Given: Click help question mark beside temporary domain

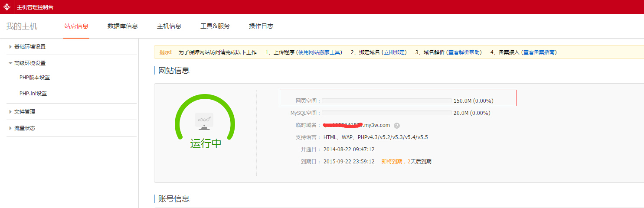Looking at the screenshot, I should pyautogui.click(x=396, y=126).
